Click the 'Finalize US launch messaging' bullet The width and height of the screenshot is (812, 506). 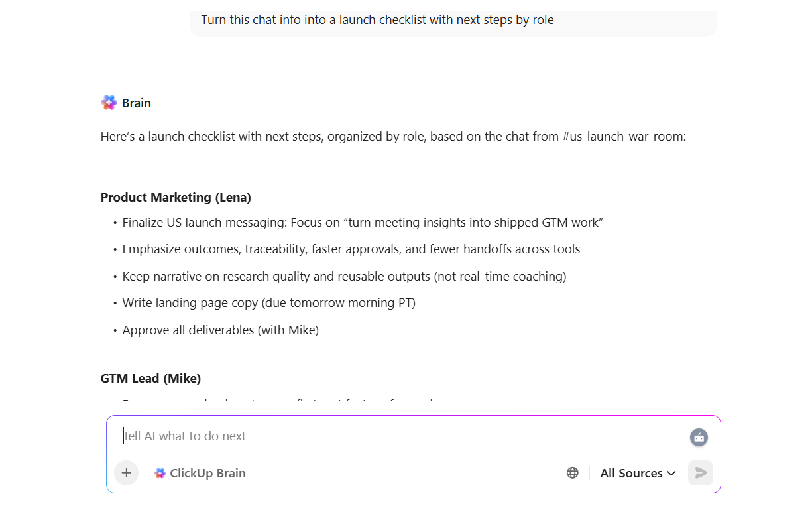tap(362, 223)
